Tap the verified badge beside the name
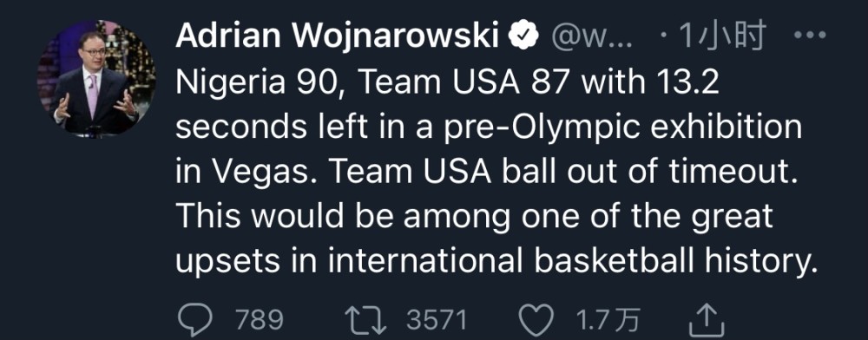This screenshot has width=868, height=340. pos(523,37)
